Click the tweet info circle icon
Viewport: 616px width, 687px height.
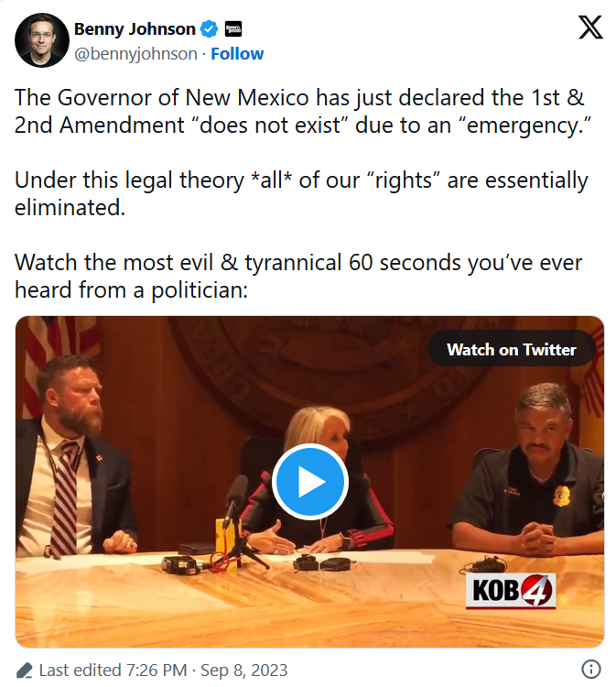[591, 669]
